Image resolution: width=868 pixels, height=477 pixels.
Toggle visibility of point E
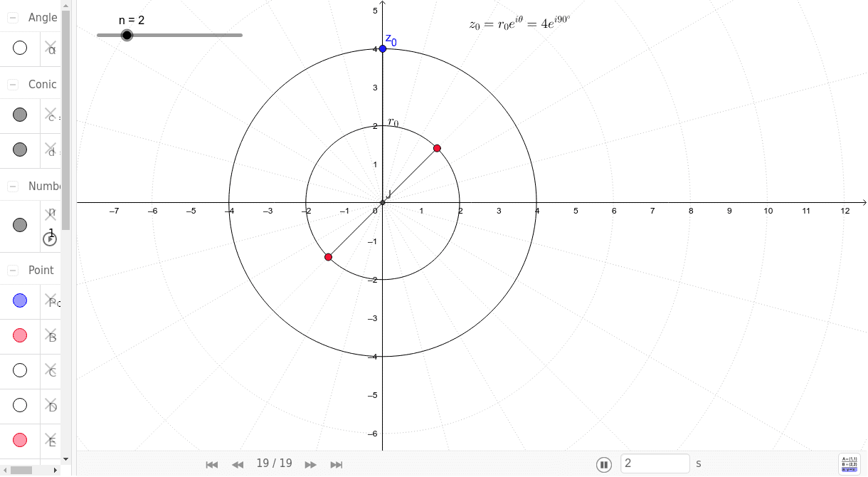coord(20,440)
